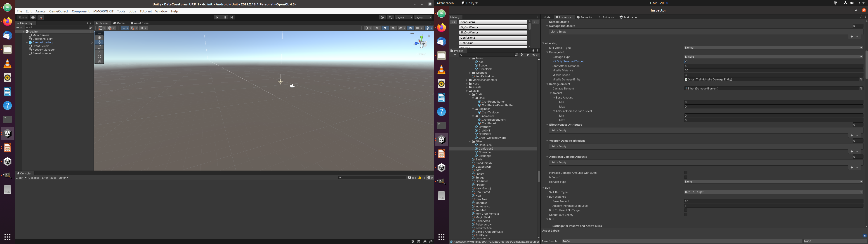
Task: Click the search-by-type icon in Project panel
Action: [x=522, y=55]
